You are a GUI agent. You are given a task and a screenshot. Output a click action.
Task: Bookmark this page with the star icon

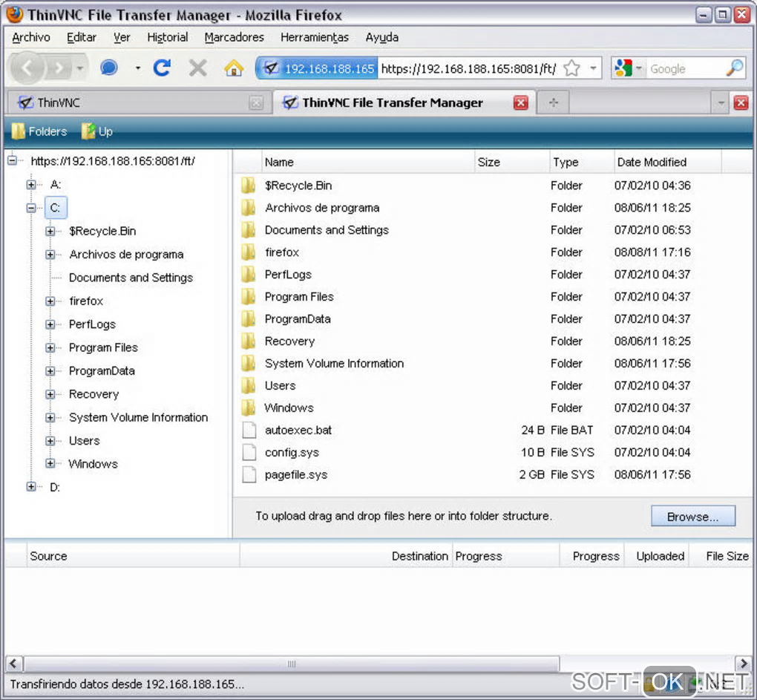click(x=572, y=68)
